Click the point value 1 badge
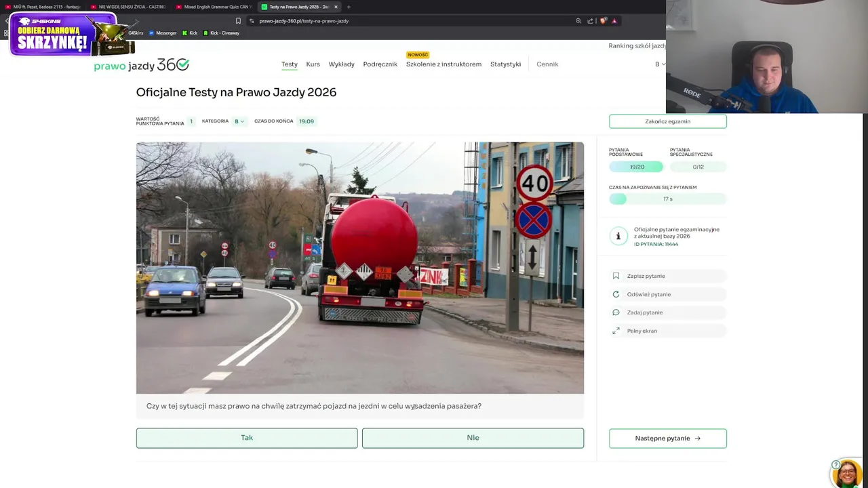Viewport: 868px width, 488px height. (x=191, y=121)
